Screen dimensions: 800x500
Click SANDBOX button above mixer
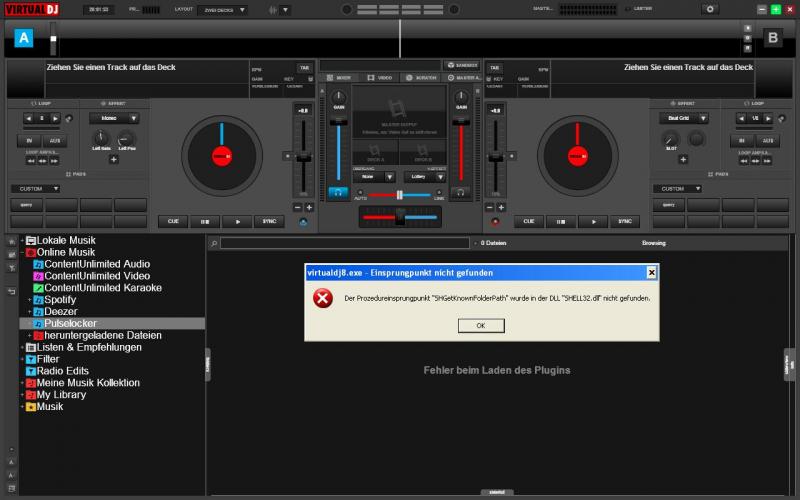click(462, 65)
